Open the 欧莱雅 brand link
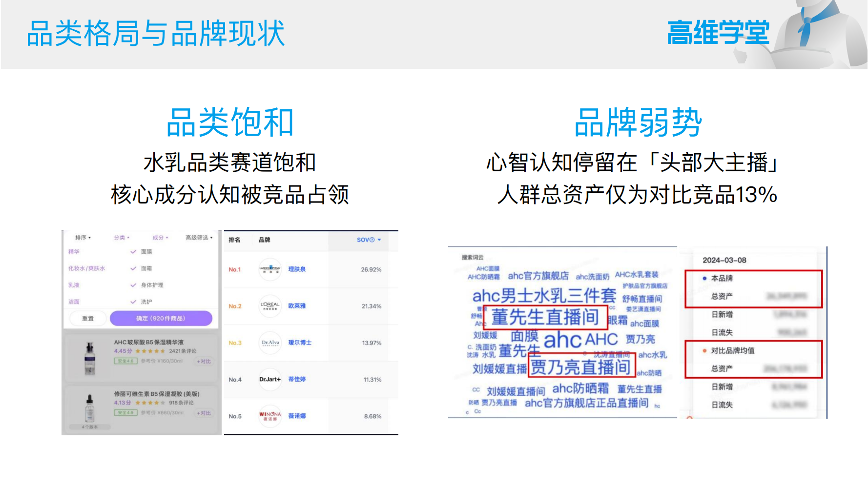The width and height of the screenshot is (868, 488). point(297,306)
